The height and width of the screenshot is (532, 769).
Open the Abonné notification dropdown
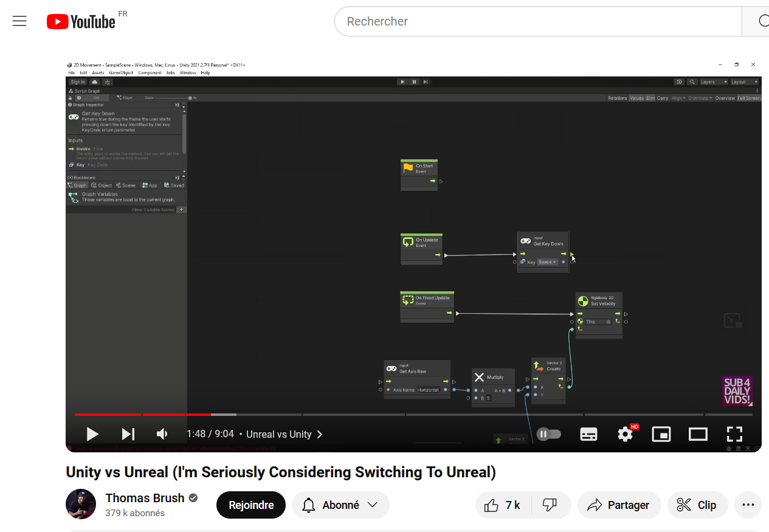pos(340,505)
